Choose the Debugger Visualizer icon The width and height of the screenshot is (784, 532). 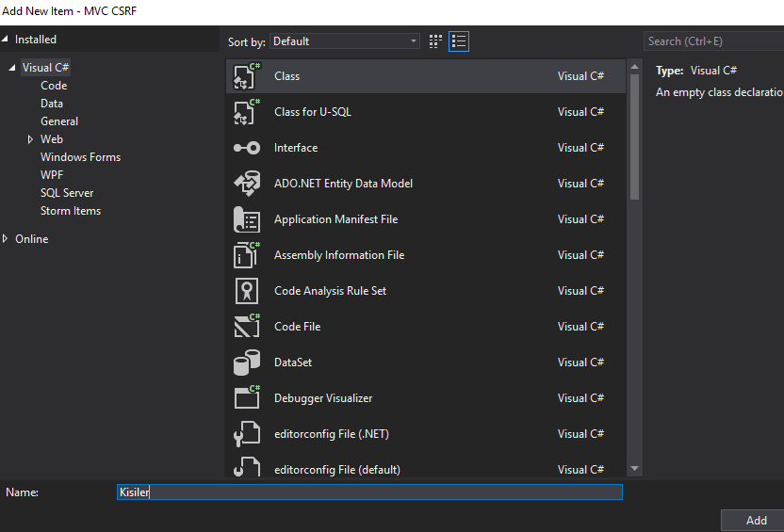tap(247, 398)
